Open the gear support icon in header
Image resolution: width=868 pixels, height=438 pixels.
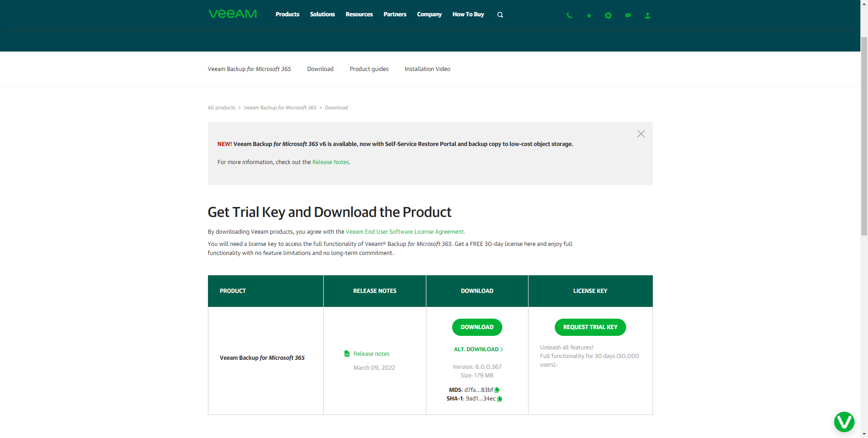pos(608,15)
